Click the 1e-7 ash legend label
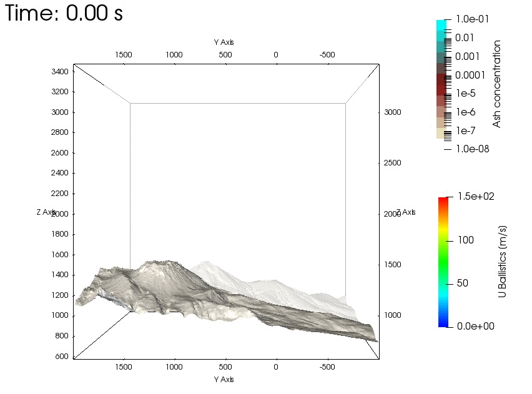532x394 pixels. point(466,131)
